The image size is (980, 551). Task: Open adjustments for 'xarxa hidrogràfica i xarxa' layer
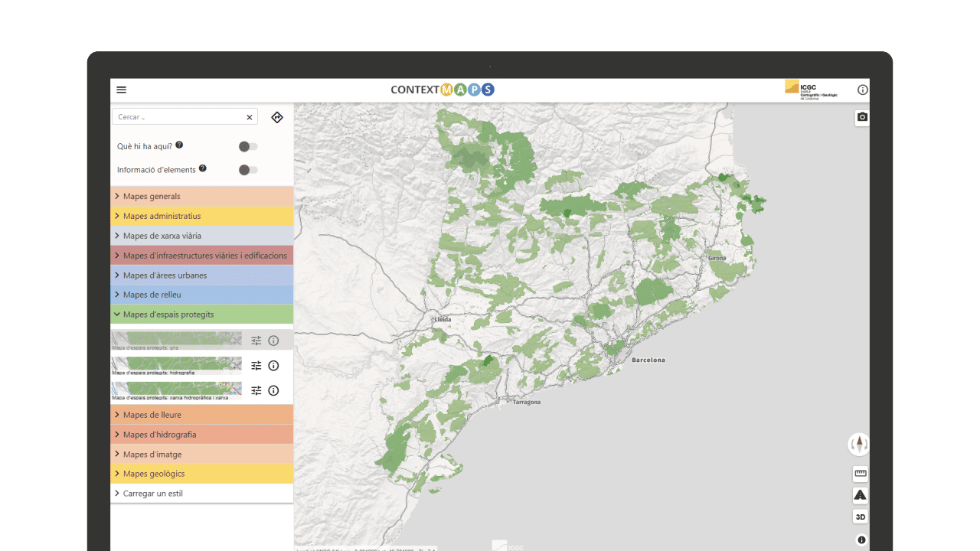click(x=256, y=390)
